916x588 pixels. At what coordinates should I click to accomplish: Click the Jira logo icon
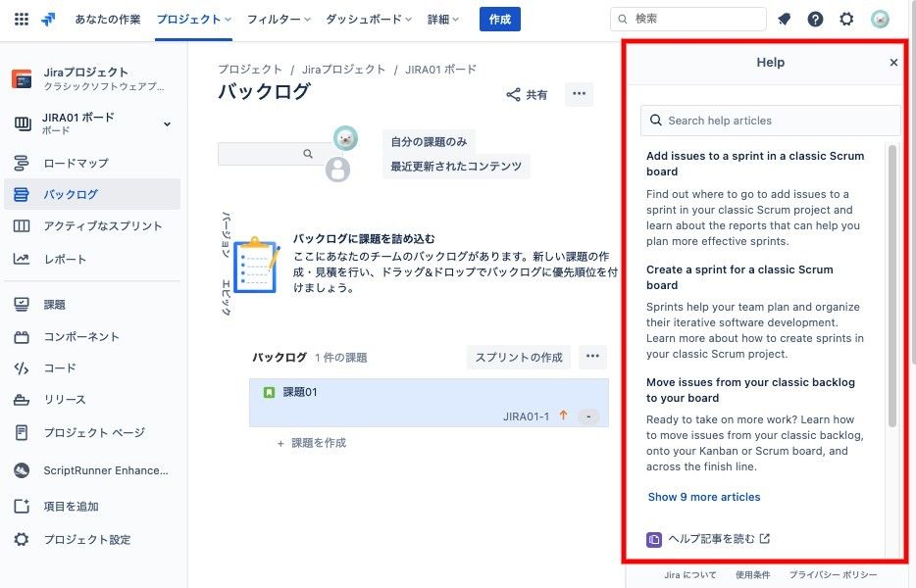(48, 20)
